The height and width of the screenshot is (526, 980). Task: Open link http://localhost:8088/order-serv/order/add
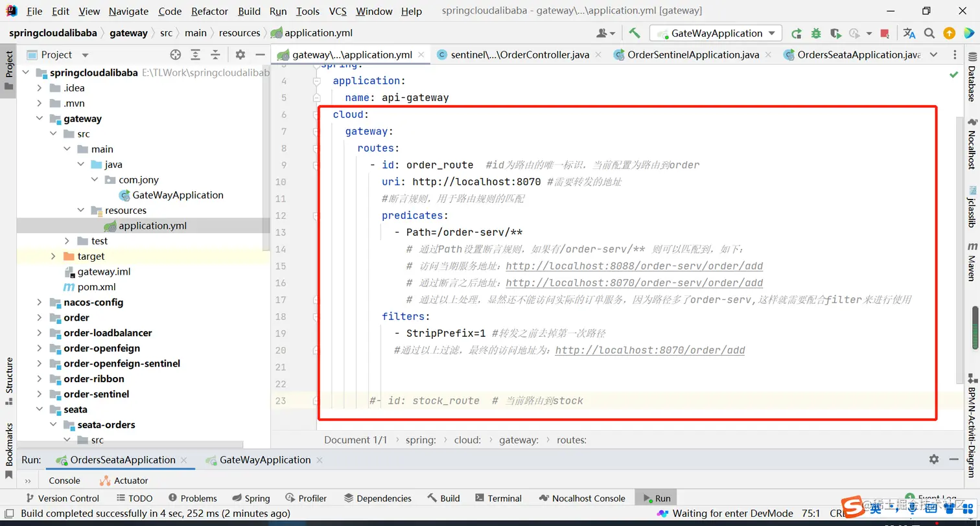(635, 266)
